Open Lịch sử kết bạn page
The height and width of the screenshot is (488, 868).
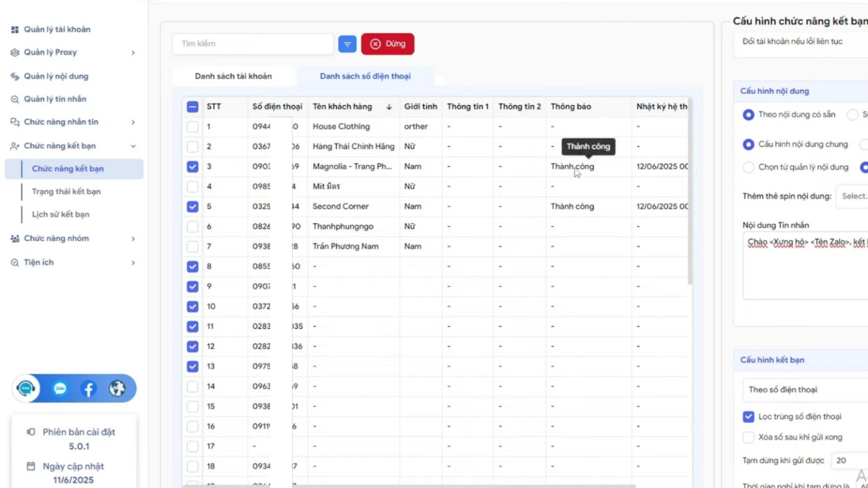pyautogui.click(x=61, y=214)
